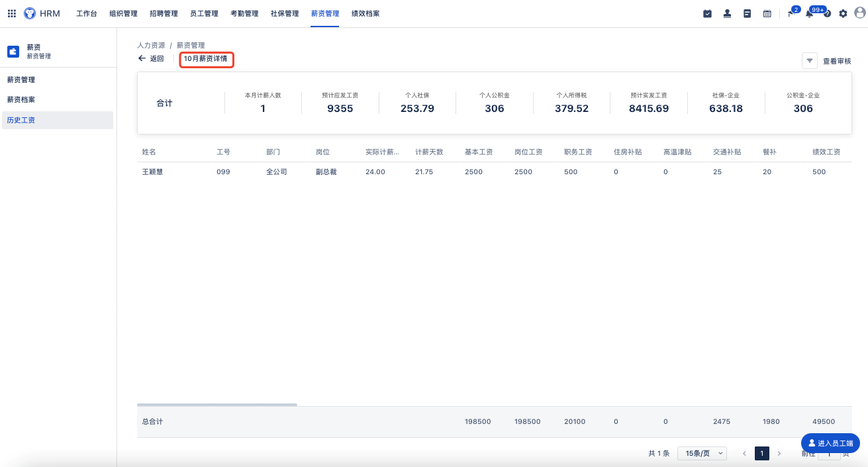Click the 交通补贴 column header
The height and width of the screenshot is (467, 868).
(x=727, y=152)
